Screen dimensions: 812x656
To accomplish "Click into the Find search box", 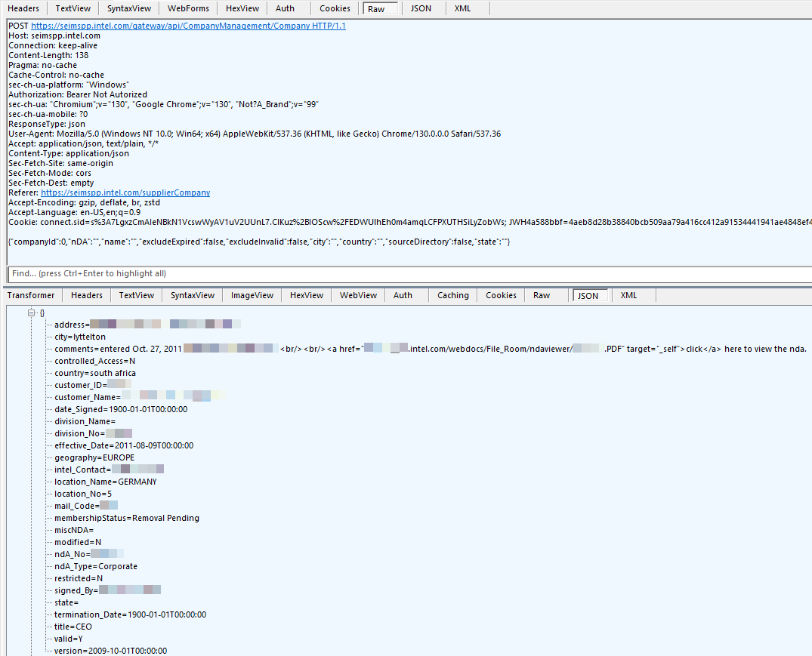I will click(x=409, y=274).
